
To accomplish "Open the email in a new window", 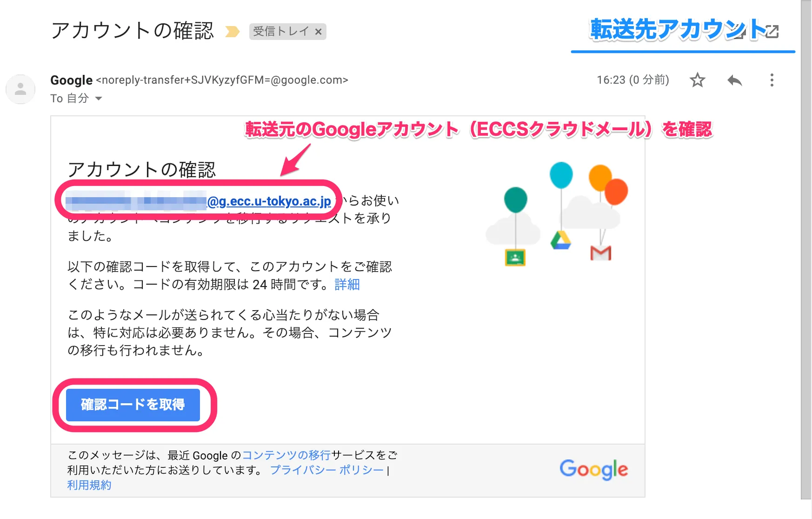I will click(x=772, y=32).
